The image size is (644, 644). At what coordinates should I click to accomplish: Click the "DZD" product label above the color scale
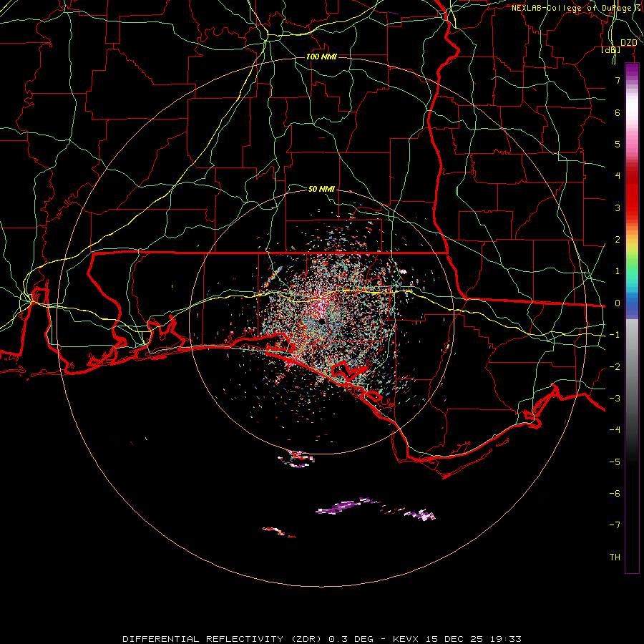pyautogui.click(x=628, y=43)
